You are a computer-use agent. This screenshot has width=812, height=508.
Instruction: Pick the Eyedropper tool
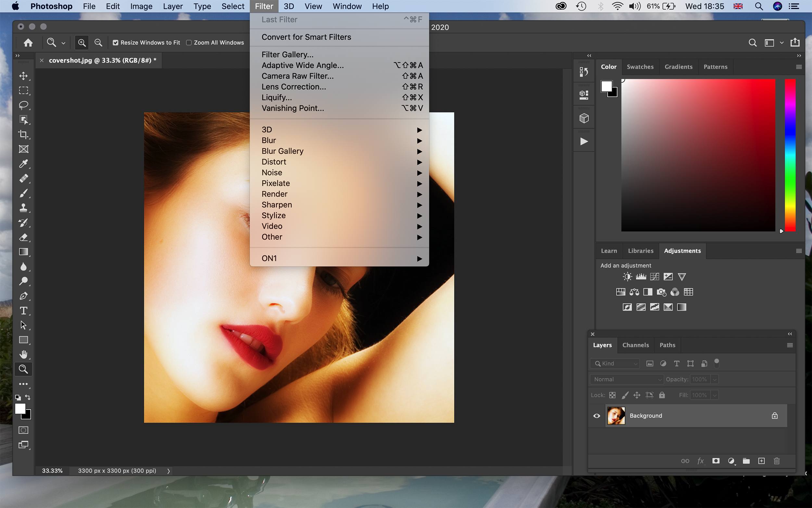pyautogui.click(x=23, y=163)
